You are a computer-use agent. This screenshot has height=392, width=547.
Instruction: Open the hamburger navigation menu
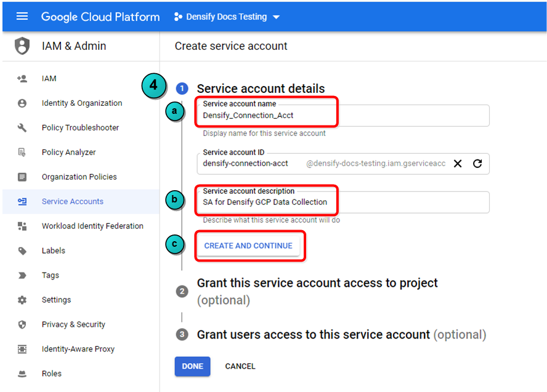(22, 17)
